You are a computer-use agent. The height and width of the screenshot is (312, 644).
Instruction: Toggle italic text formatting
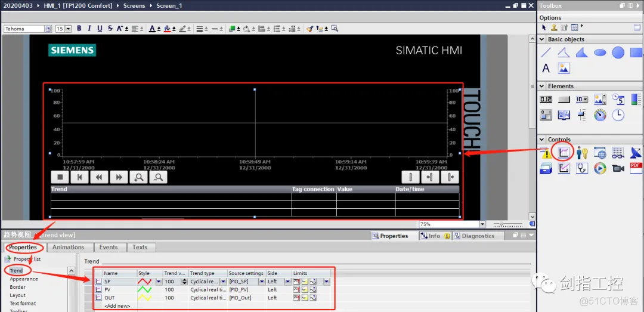click(x=89, y=29)
